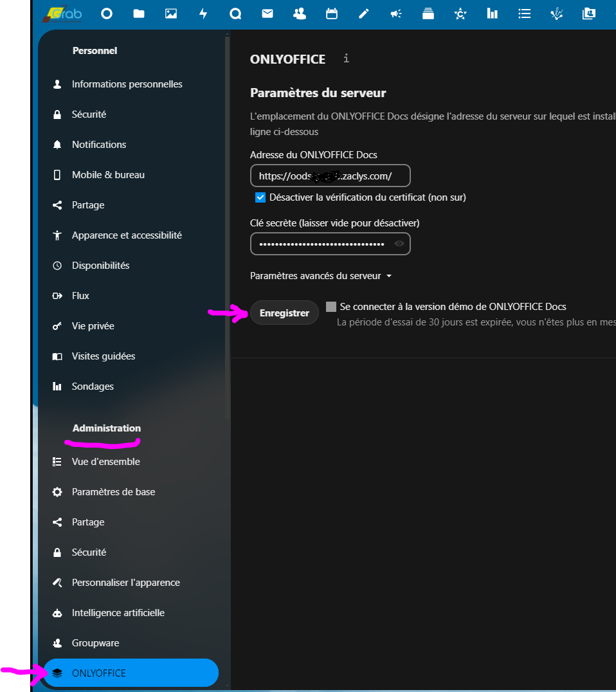Open the Polls bar chart icon in top bar

point(493,14)
